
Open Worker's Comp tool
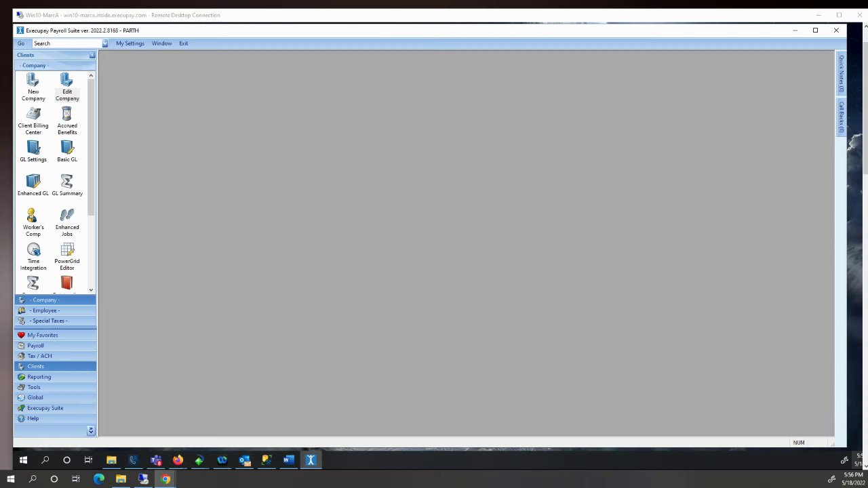(x=33, y=223)
